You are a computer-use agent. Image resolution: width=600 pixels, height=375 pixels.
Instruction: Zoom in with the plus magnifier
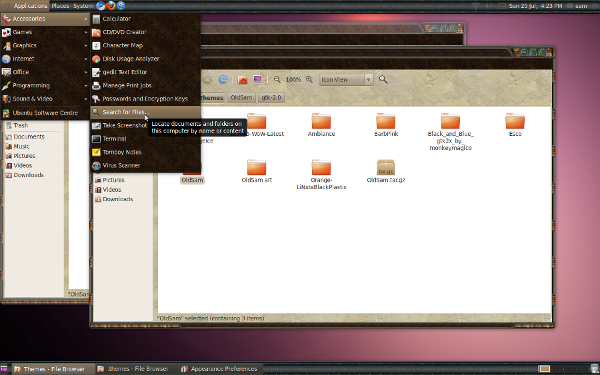tap(309, 80)
